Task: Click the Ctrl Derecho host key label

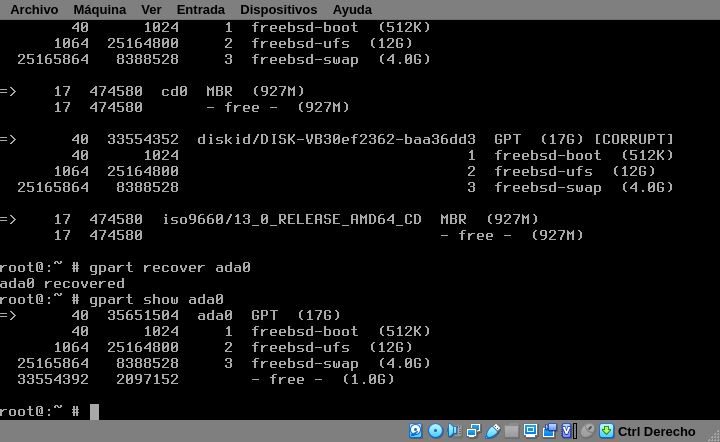Action: [x=657, y=431]
